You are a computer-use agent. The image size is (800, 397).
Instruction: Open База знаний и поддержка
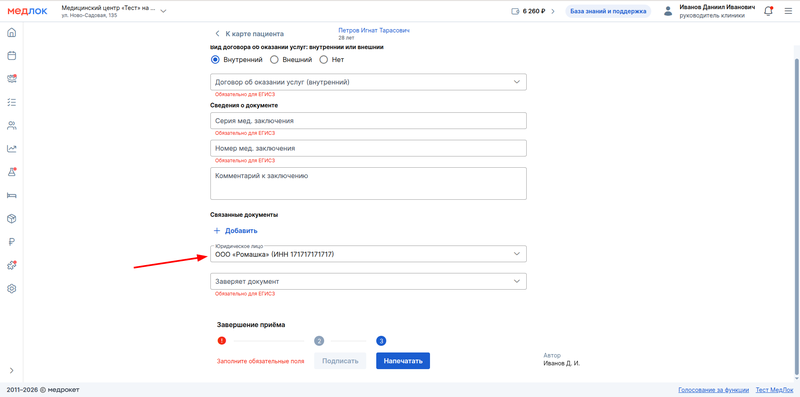click(608, 11)
